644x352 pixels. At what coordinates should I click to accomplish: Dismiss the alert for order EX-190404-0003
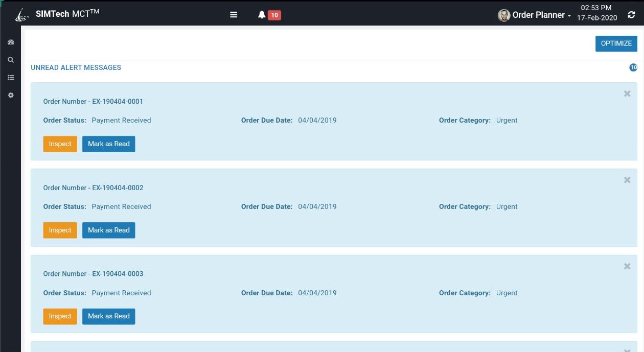(x=627, y=266)
